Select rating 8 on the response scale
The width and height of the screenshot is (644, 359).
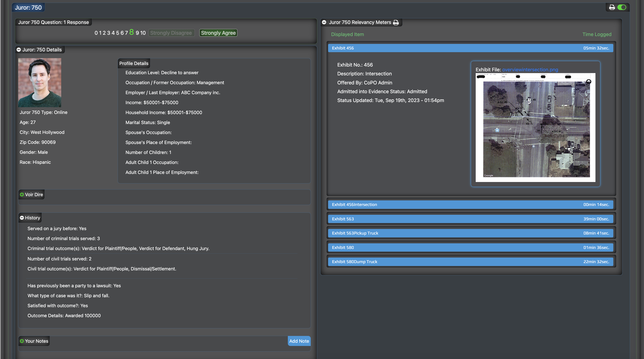pos(131,32)
